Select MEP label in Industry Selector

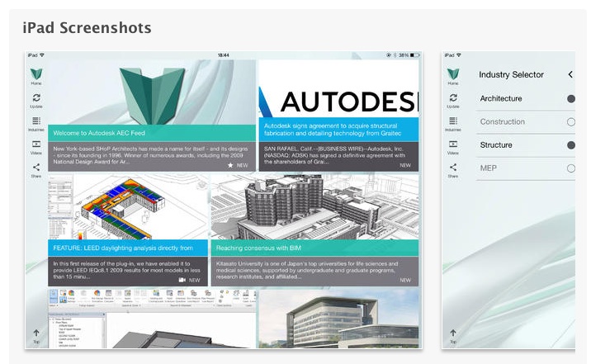[x=488, y=168]
